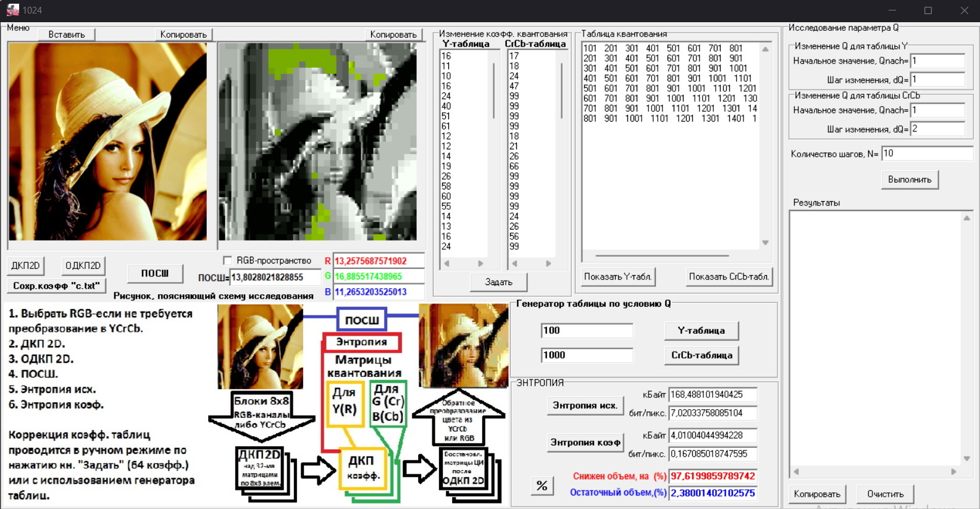
Task: Click the dQ field for table Y
Action: (937, 80)
